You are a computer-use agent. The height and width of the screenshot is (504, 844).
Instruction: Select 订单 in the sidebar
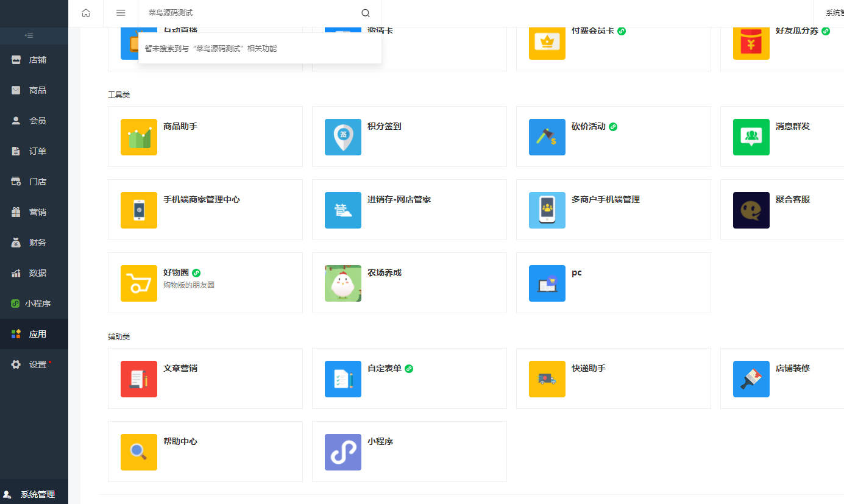click(x=34, y=151)
